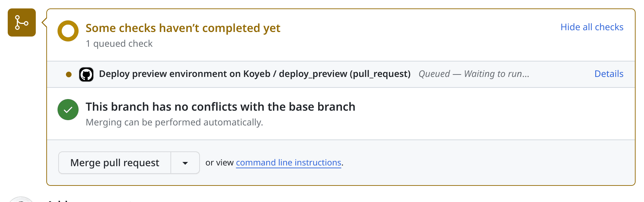Click the green no-conflicts checkmark icon
The width and height of the screenshot is (644, 202).
pos(68,110)
